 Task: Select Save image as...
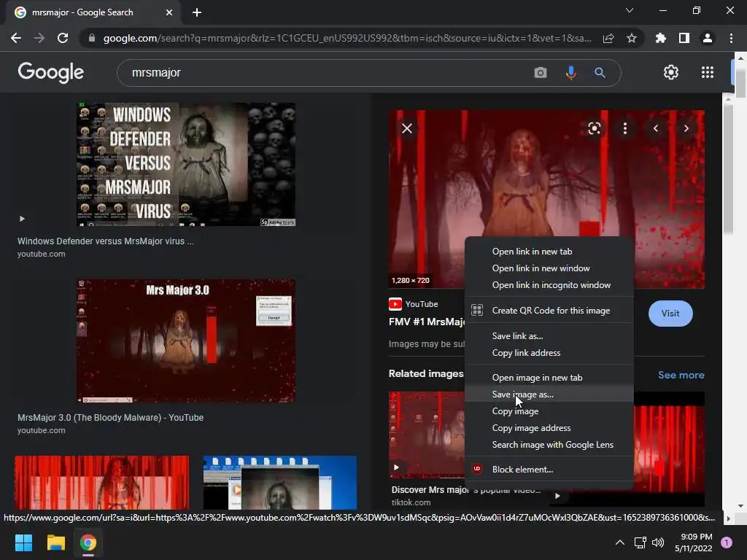point(549,394)
